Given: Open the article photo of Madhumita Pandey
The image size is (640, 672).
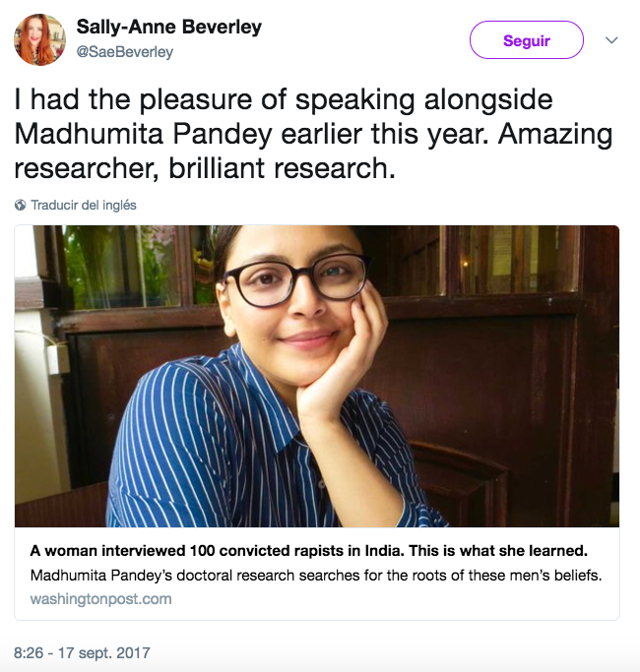Looking at the screenshot, I should 316,376.
